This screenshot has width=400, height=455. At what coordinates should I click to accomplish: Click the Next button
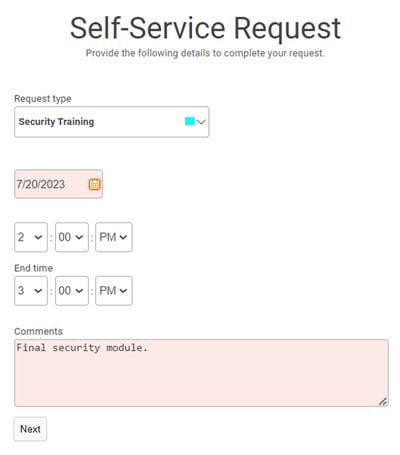[30, 429]
